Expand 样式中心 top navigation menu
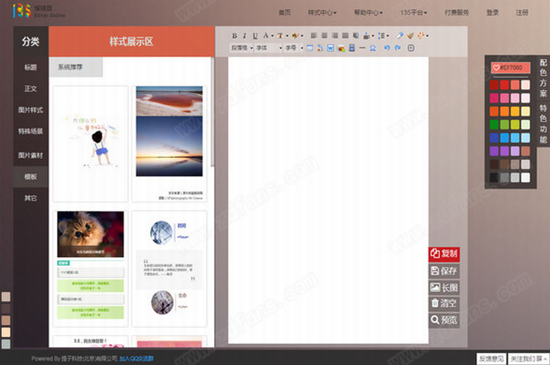The width and height of the screenshot is (550, 365). tap(322, 13)
